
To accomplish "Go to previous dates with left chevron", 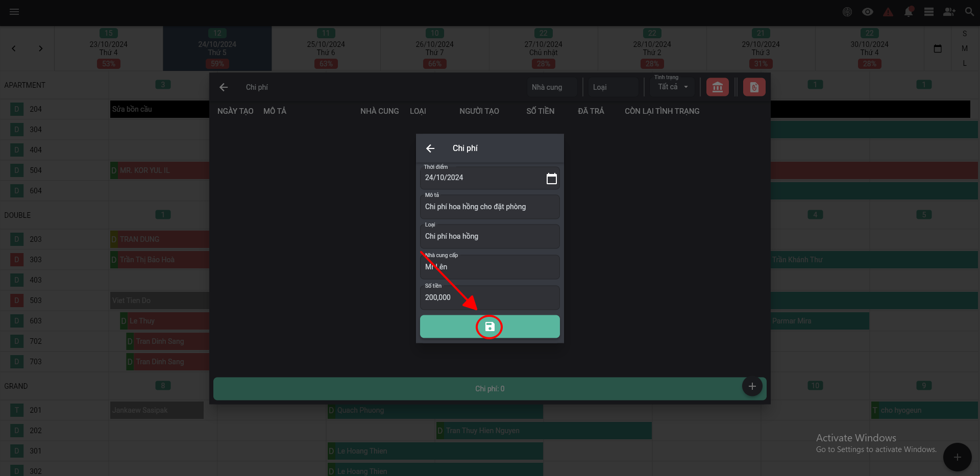I will click(x=14, y=48).
